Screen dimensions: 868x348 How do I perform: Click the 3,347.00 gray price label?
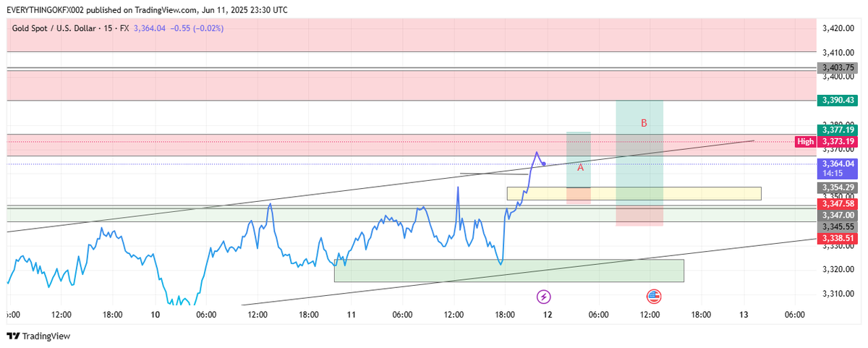837,216
